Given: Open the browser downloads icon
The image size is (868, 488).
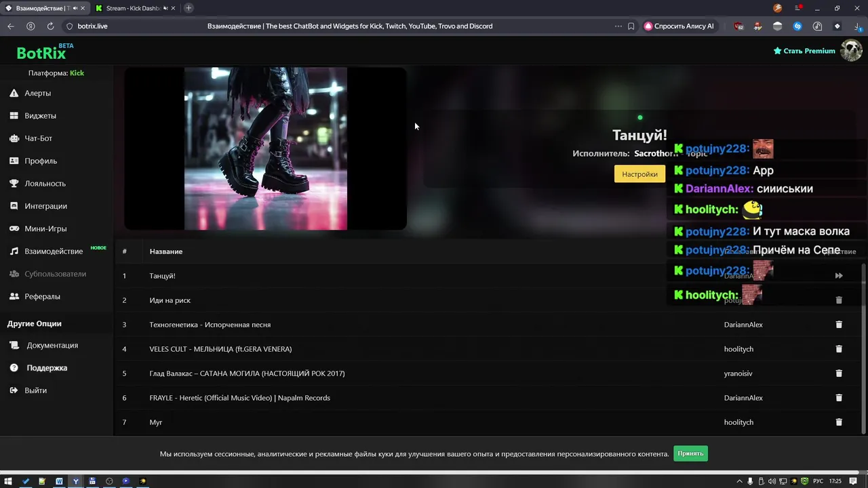Looking at the screenshot, I should tap(857, 26).
